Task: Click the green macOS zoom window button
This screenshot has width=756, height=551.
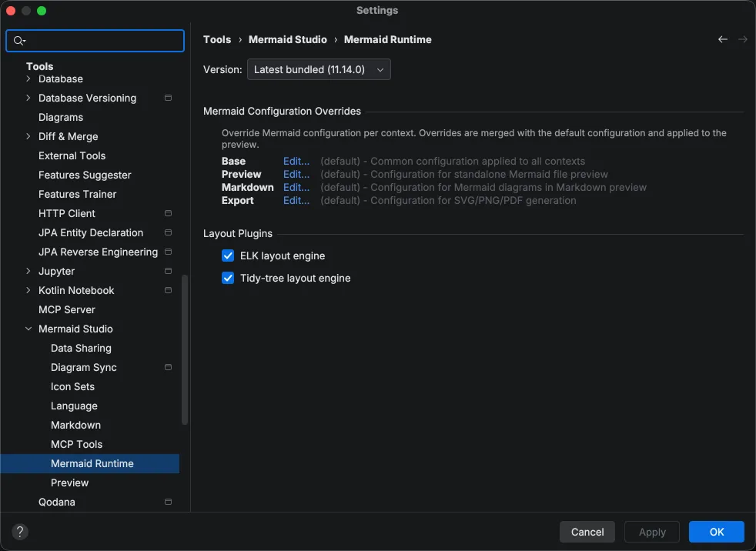Action: pyautogui.click(x=42, y=11)
